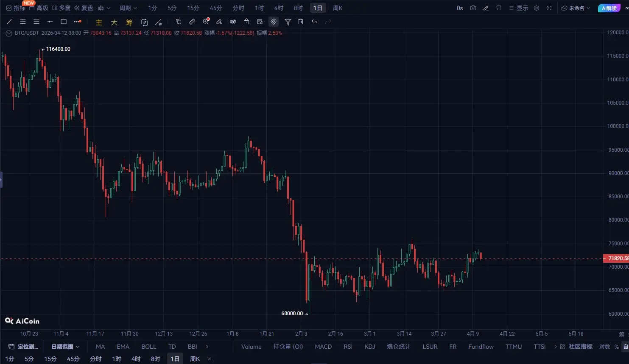This screenshot has height=364, width=629.
Task: Click the 0s countdown timer
Action: (460, 8)
